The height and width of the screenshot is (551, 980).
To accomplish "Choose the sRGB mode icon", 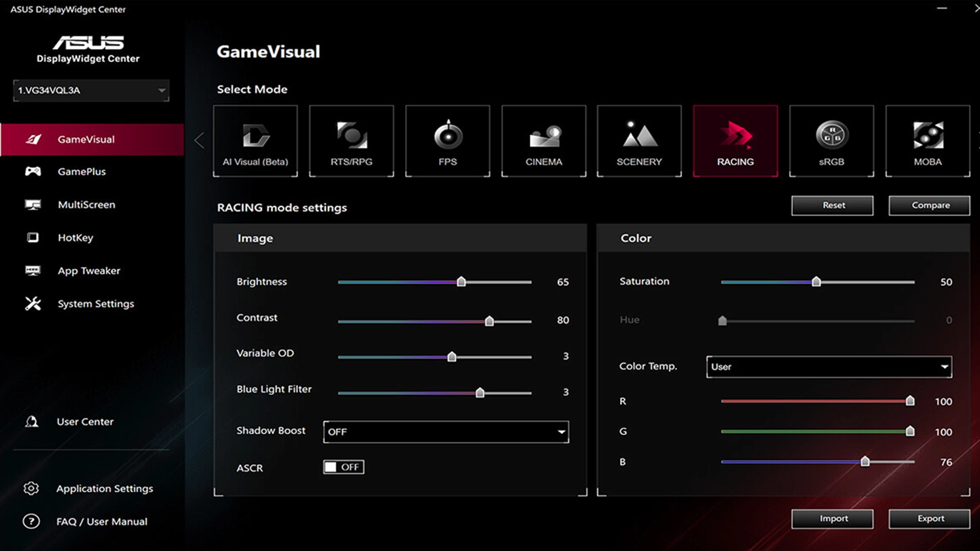I will [832, 141].
